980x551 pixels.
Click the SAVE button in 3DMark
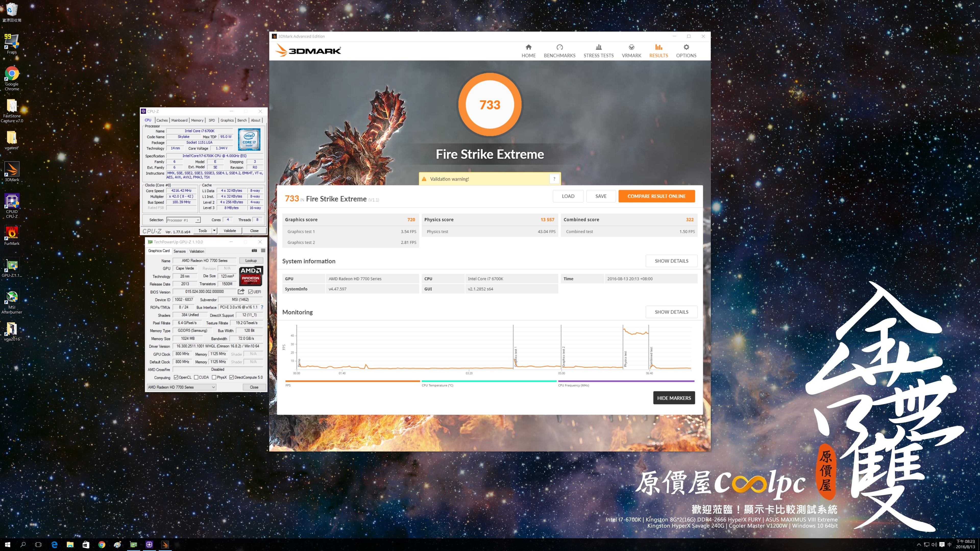(x=601, y=196)
